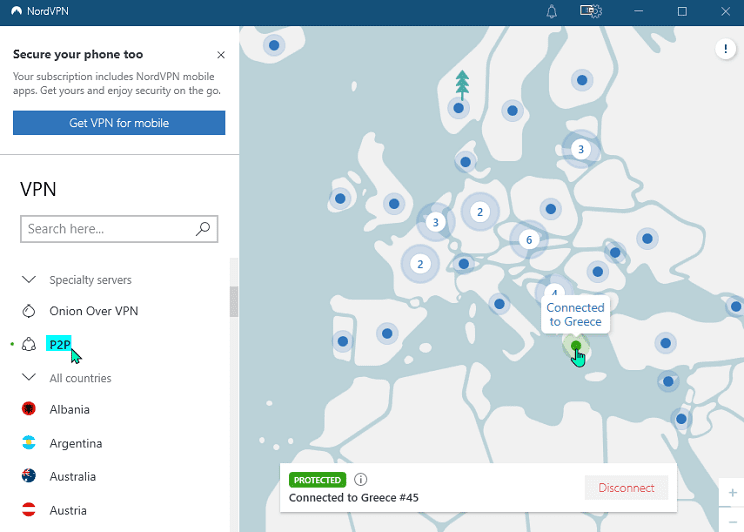Click the Norway server pin under tree
Screen dimensions: 744x532
(458, 108)
